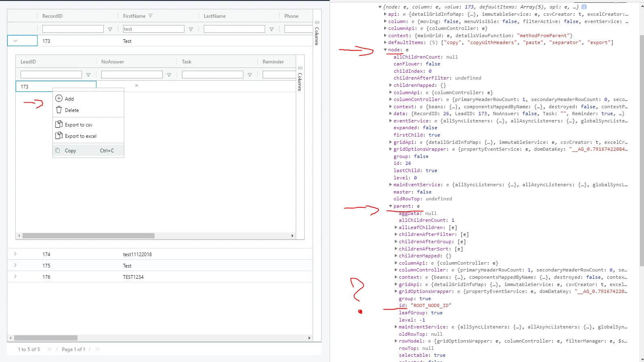The image size is (644, 362).
Task: Click the FirstName floating filter funnel icon
Action: point(191,29)
